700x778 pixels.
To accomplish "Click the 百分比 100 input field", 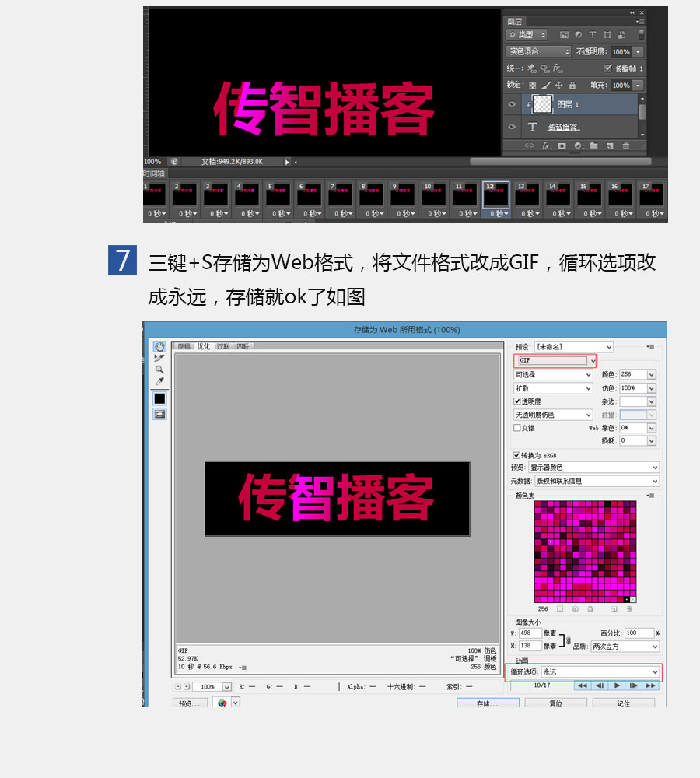I will click(x=639, y=633).
